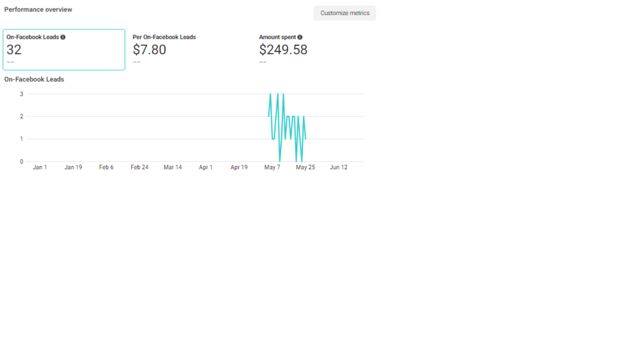
Task: Click the $7.80 cost per lead value
Action: (x=150, y=50)
